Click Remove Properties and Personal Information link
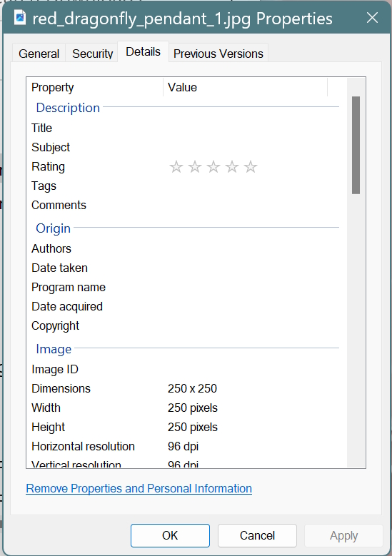392x556 pixels. [x=139, y=489]
